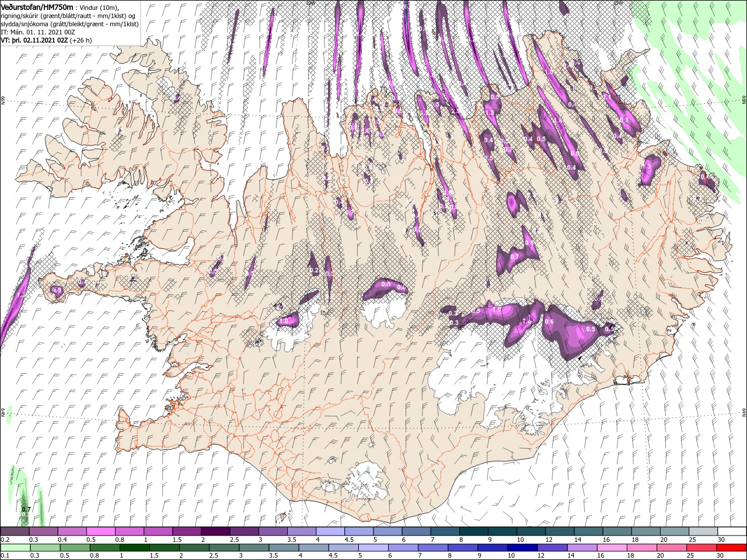
Task: Select the bright red bottom-row swatch labeled 30
Action: coord(730,548)
